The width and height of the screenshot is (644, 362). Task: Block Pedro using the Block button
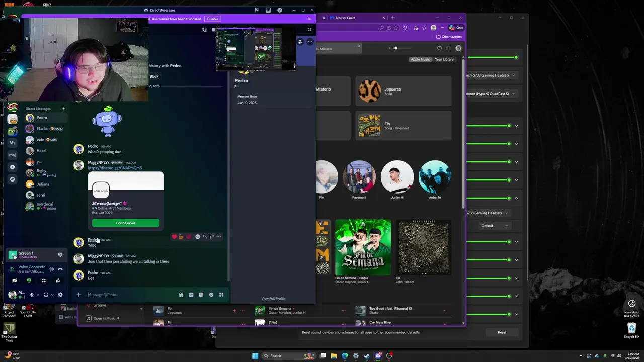pos(154,76)
